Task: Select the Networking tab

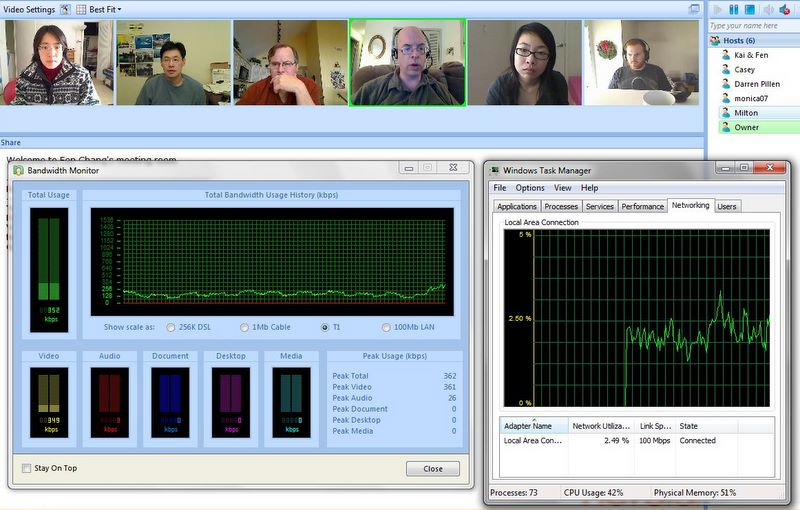Action: (x=690, y=205)
